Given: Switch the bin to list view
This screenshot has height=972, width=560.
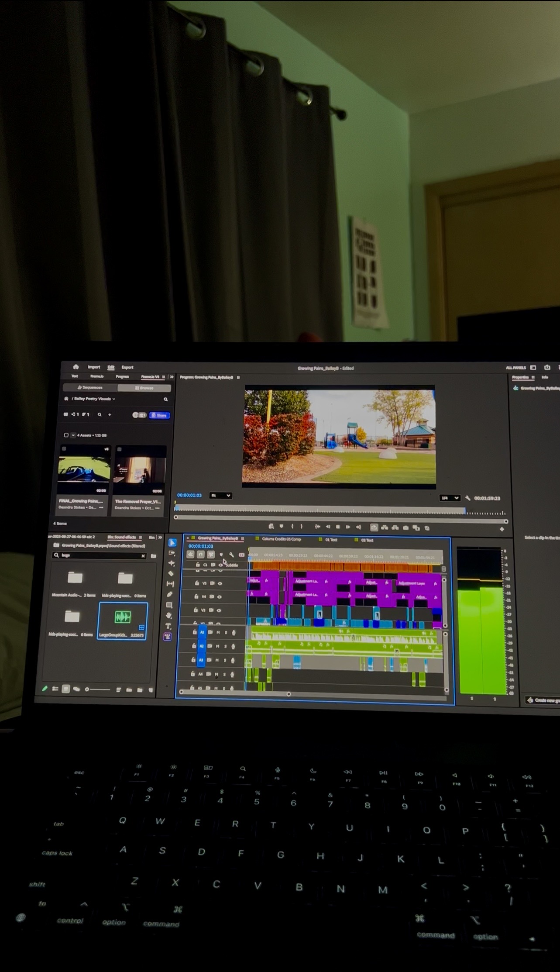Looking at the screenshot, I should [55, 689].
